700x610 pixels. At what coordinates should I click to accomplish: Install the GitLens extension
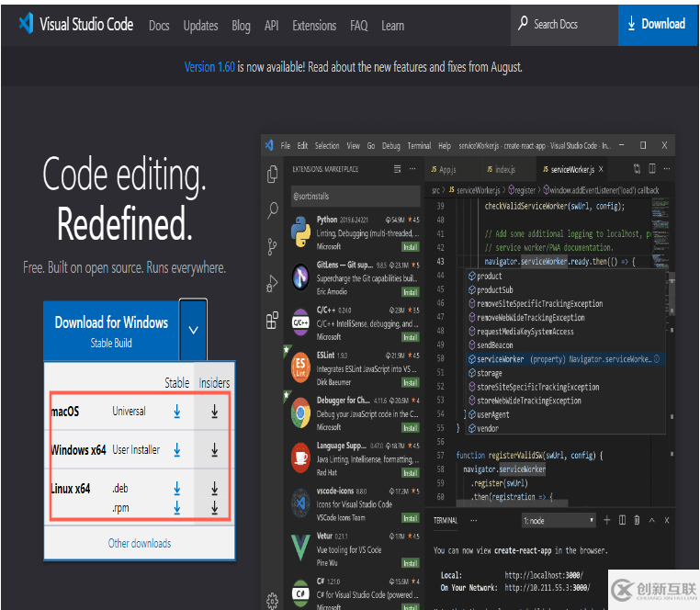coord(411,292)
